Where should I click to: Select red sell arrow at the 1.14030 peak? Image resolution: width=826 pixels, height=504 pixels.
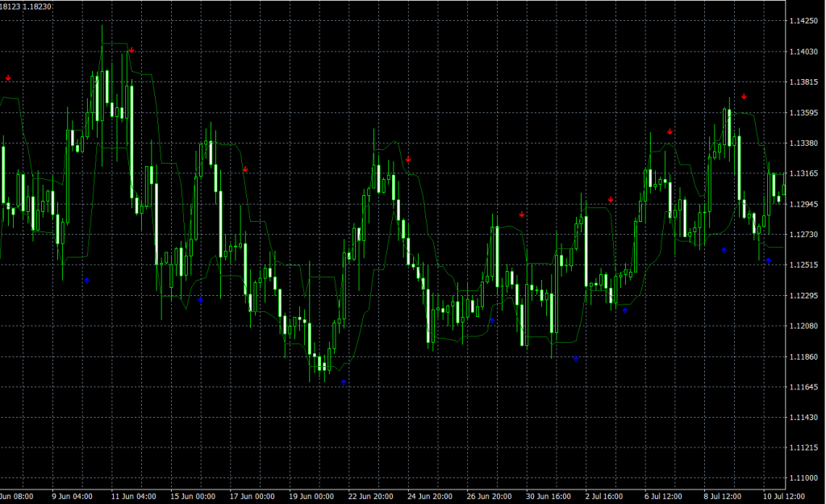click(x=131, y=51)
